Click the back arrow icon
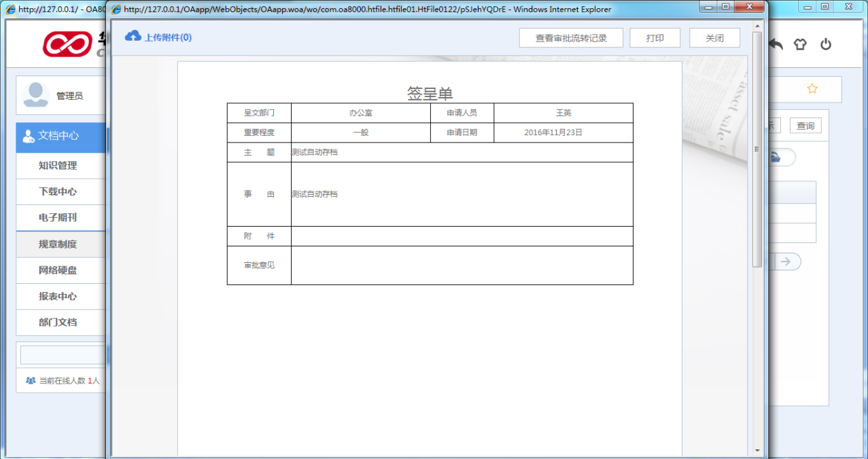Image resolution: width=868 pixels, height=459 pixels. (776, 43)
